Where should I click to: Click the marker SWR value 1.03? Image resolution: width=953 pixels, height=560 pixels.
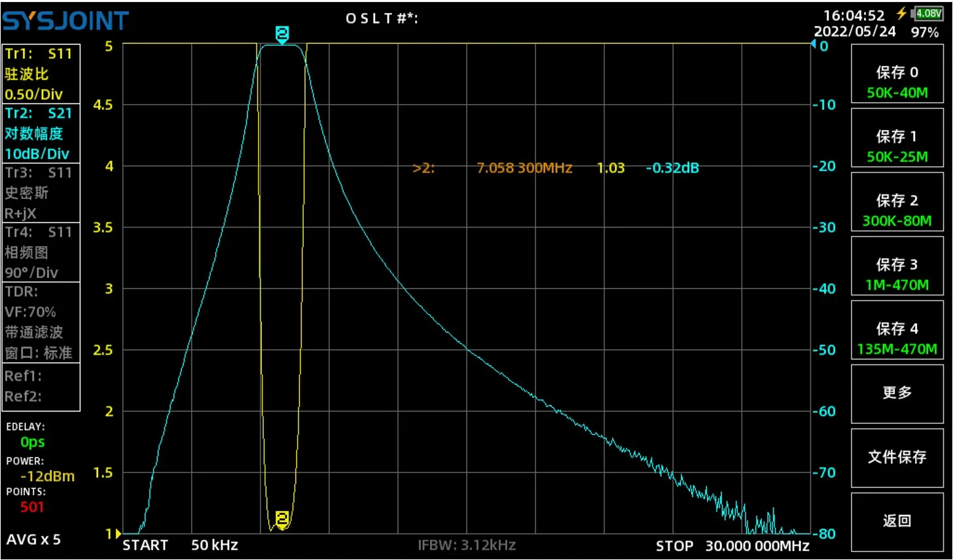coord(611,168)
